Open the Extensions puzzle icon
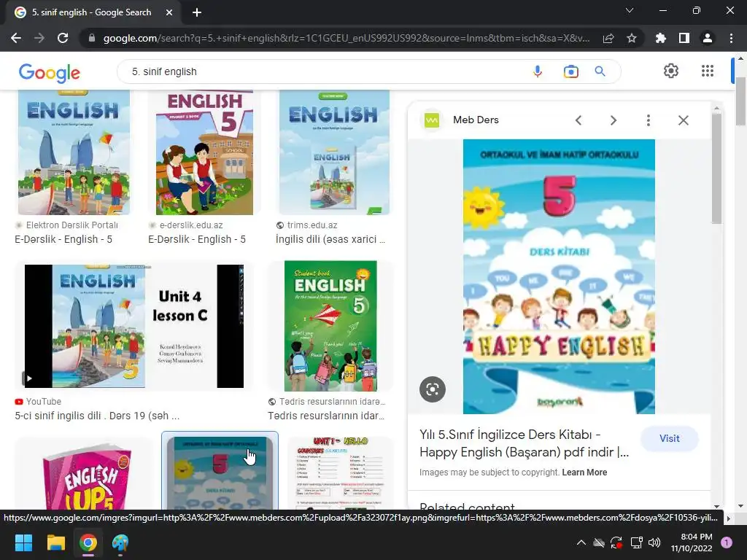747x560 pixels. 661,38
